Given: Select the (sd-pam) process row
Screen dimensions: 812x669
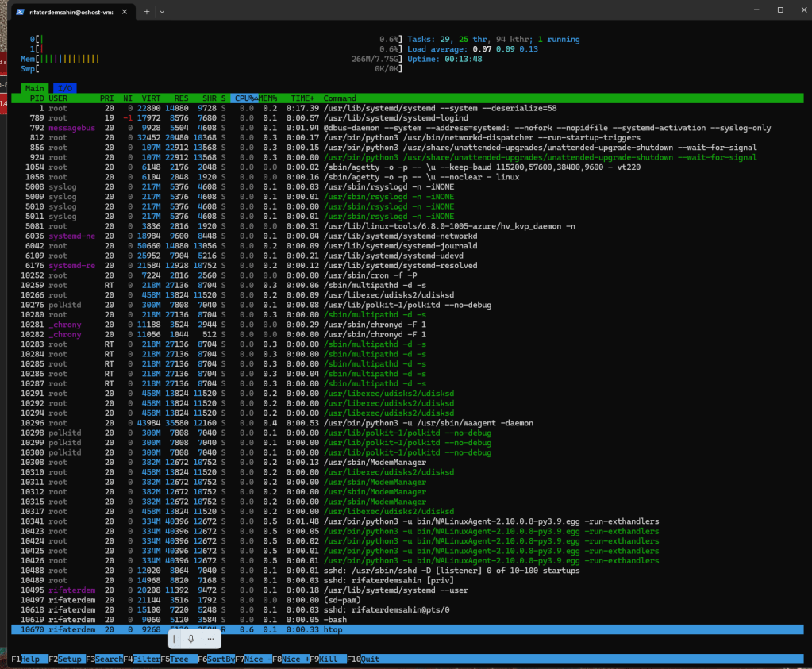Looking at the screenshot, I should pyautogui.click(x=407, y=600).
